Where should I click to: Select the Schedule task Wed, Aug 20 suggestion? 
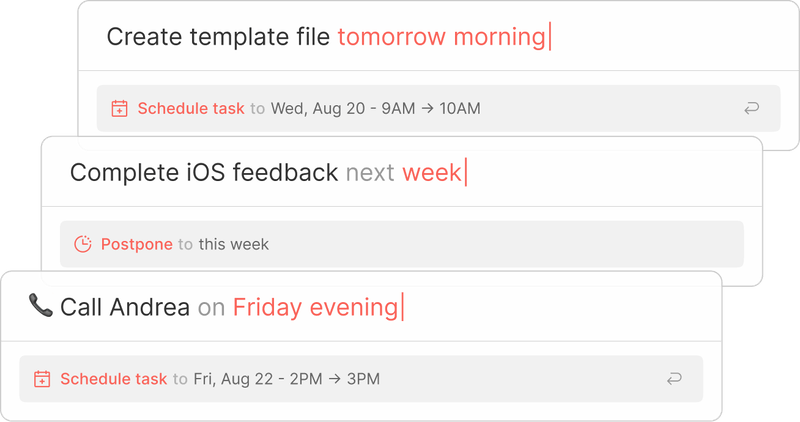[438, 108]
